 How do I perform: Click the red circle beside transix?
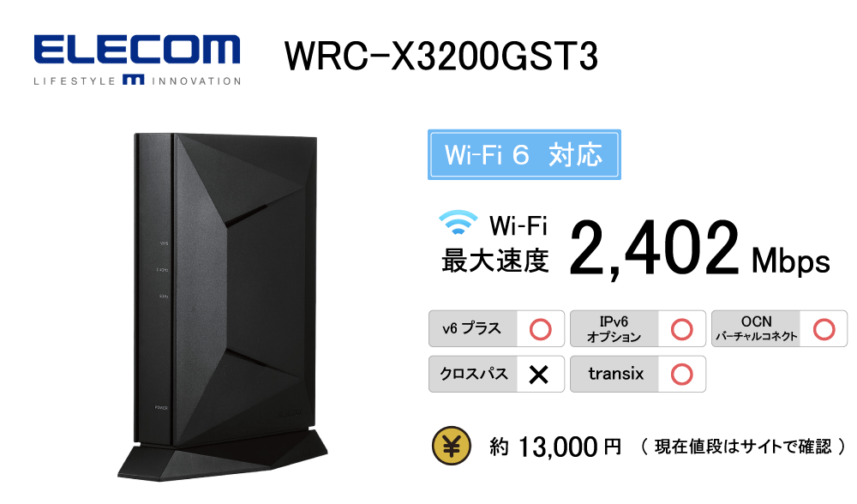coord(681,375)
